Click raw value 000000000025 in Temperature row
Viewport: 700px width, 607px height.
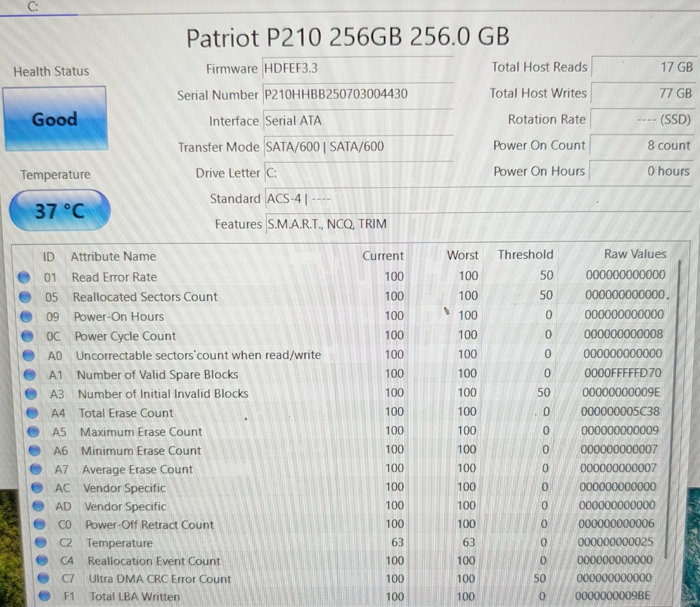[x=615, y=542]
